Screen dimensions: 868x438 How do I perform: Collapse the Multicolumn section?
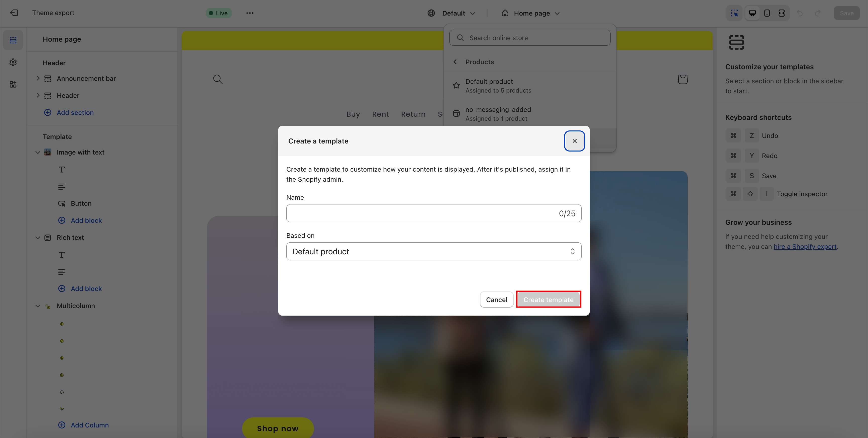(38, 306)
